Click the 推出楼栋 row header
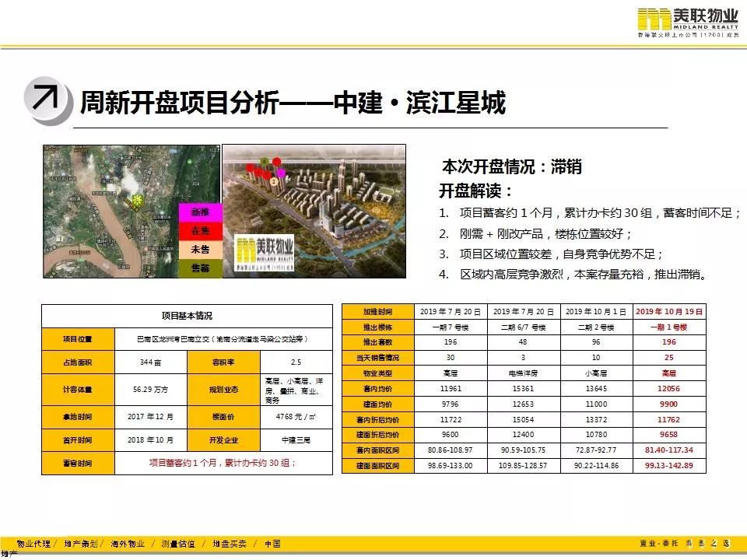The image size is (747, 560). tap(378, 327)
